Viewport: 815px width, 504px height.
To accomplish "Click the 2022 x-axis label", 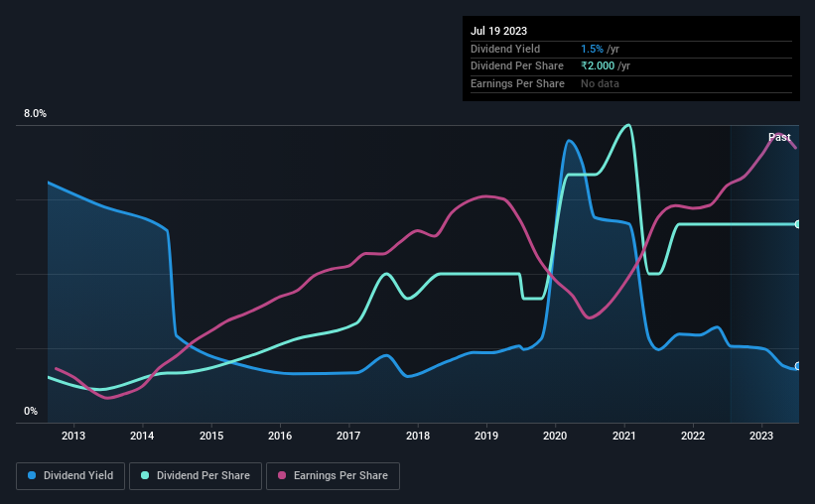I will (693, 436).
